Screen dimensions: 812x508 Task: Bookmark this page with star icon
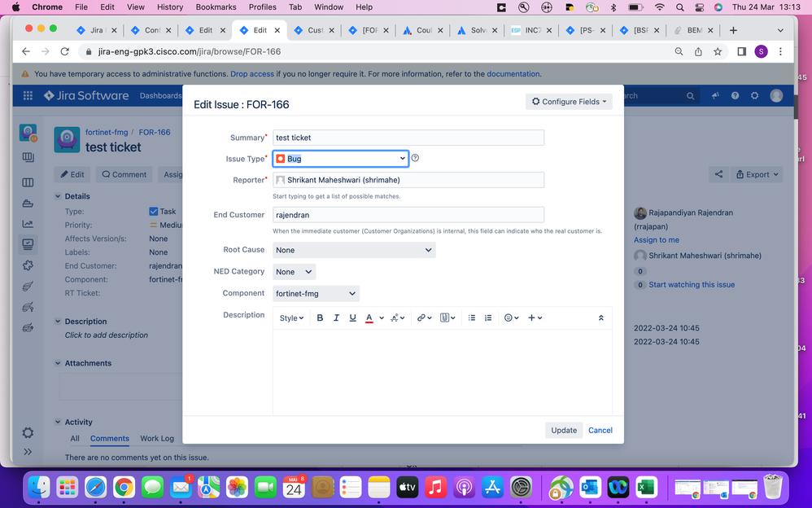click(x=718, y=51)
